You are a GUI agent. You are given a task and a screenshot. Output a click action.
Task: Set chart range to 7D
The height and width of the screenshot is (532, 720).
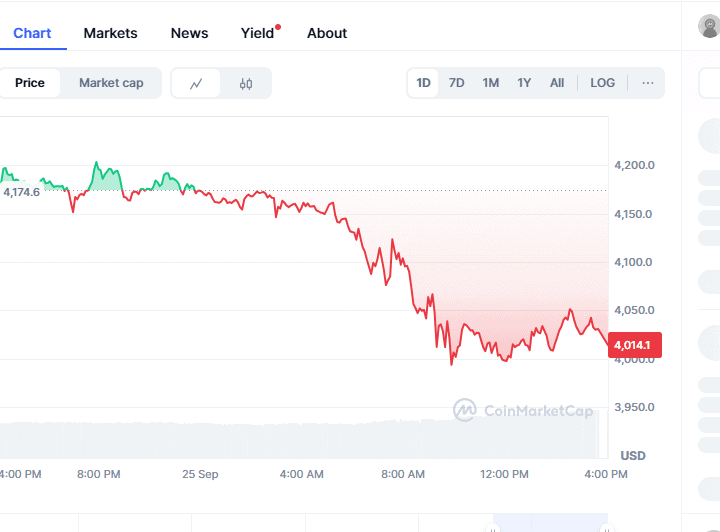tap(457, 83)
